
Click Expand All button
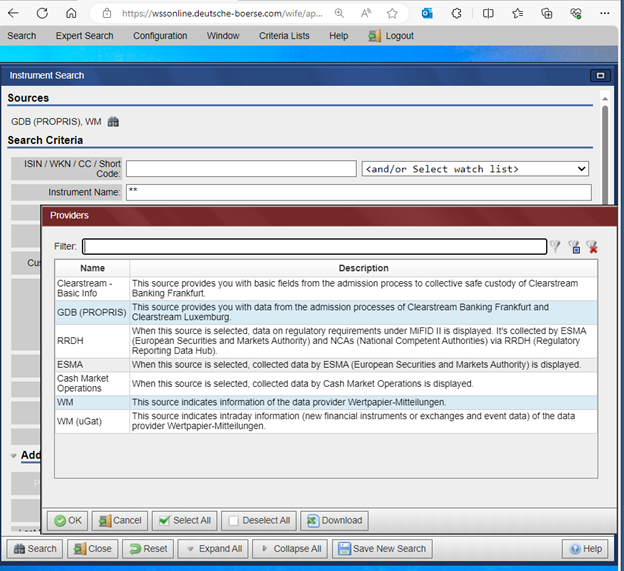(x=213, y=549)
